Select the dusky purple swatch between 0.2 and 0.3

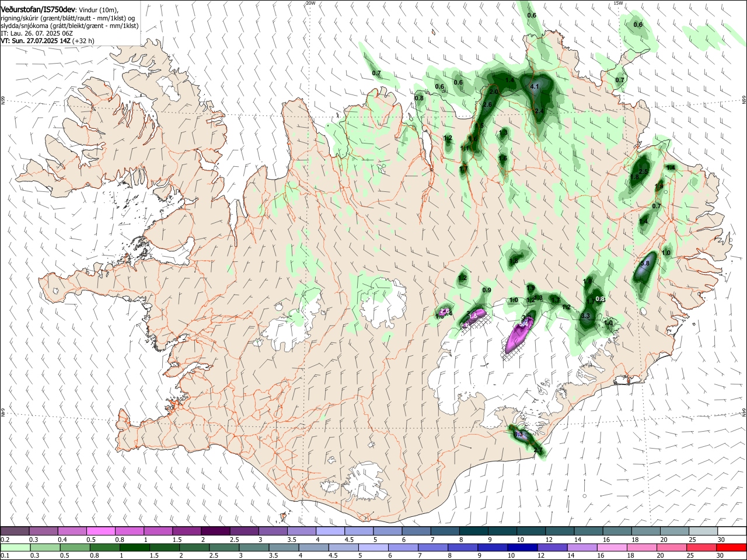(15, 531)
